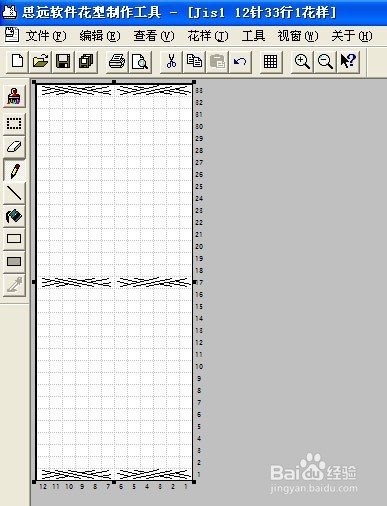Select the filled rectangle tool
387x506 pixels.
click(14, 262)
